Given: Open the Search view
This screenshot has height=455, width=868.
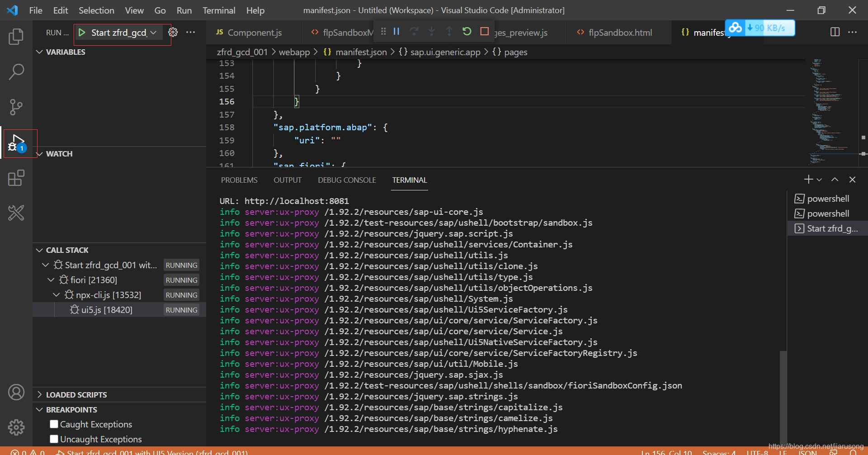Looking at the screenshot, I should point(16,71).
